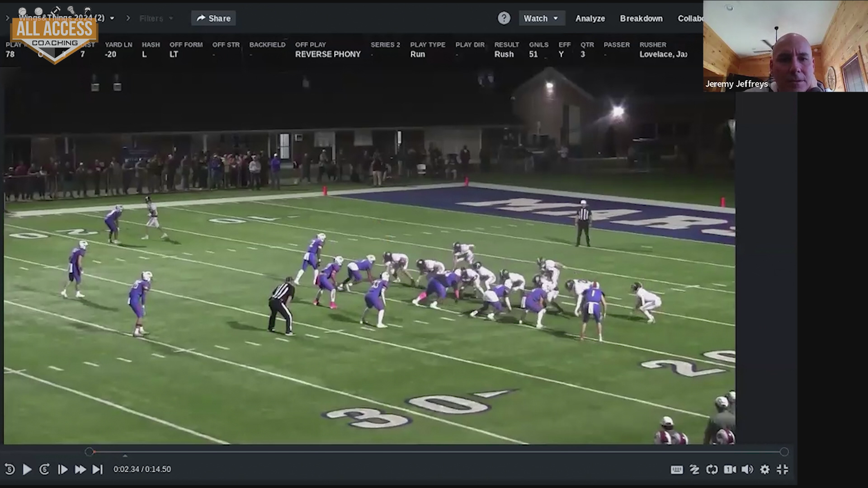Select the YARD LN column header

pos(118,45)
